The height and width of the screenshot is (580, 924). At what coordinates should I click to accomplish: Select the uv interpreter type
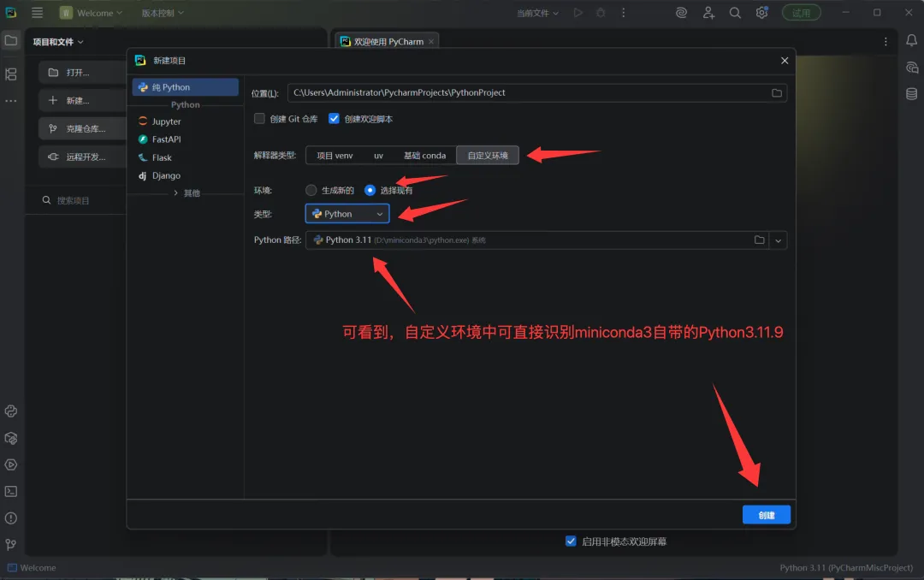[x=378, y=156]
